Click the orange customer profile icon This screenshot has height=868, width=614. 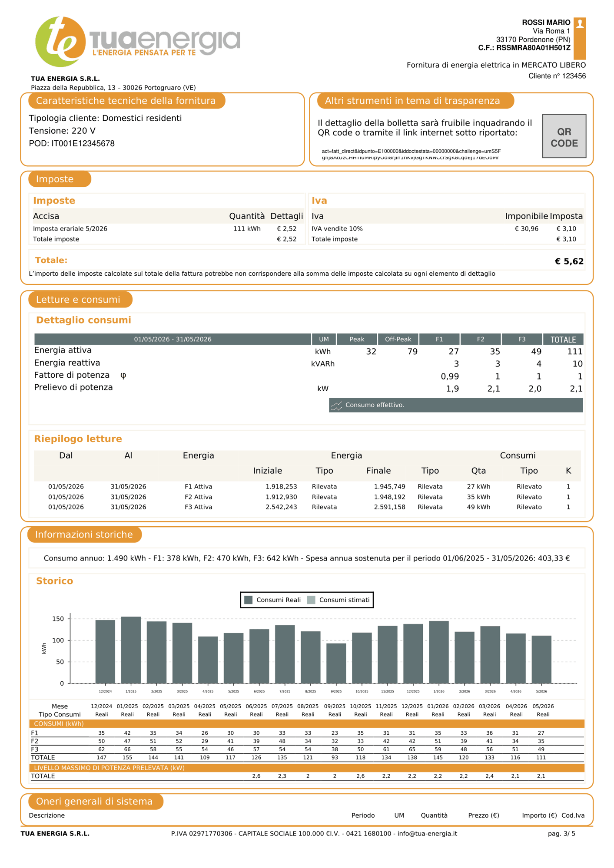pos(580,38)
